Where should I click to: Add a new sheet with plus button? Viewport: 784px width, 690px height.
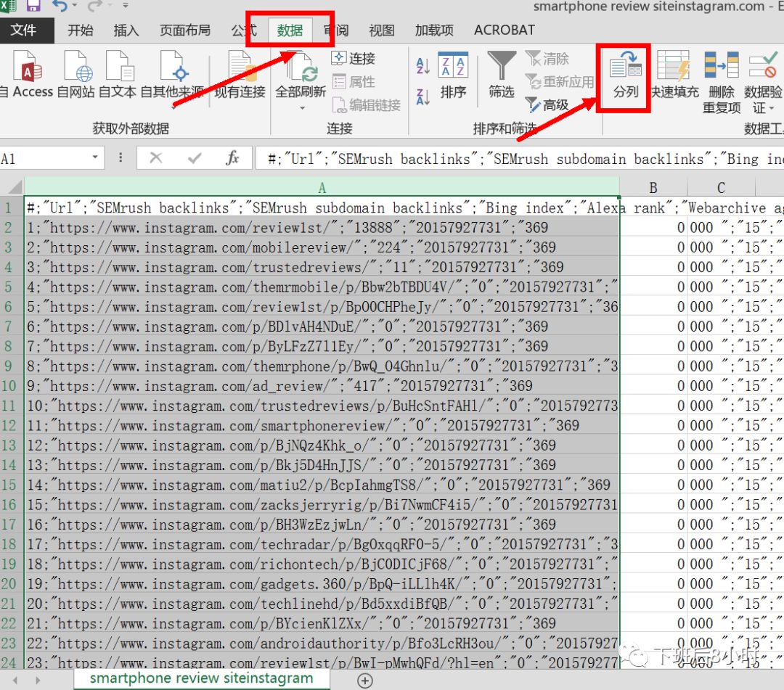tap(365, 680)
